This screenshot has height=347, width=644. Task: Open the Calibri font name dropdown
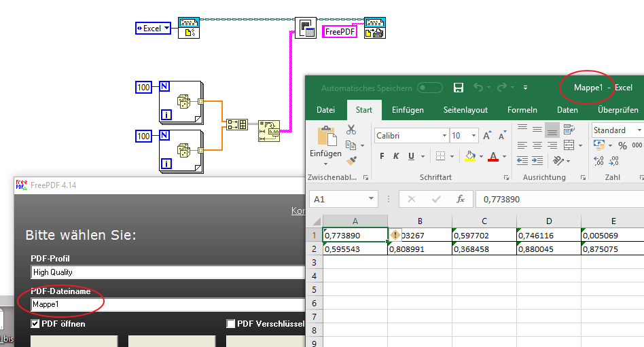point(444,136)
